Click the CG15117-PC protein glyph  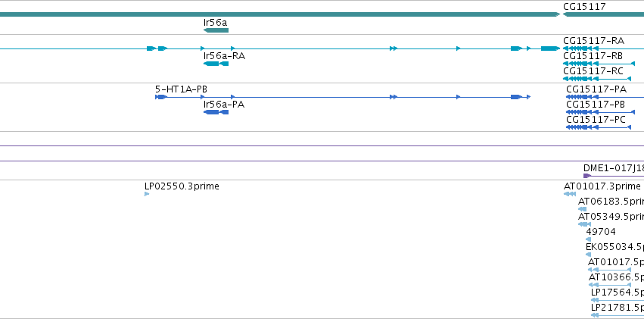599,127
